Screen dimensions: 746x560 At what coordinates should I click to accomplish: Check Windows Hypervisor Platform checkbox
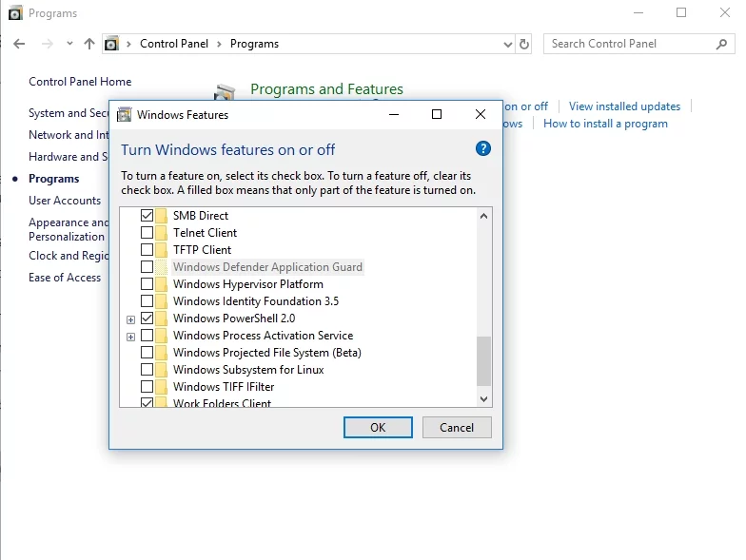point(147,283)
